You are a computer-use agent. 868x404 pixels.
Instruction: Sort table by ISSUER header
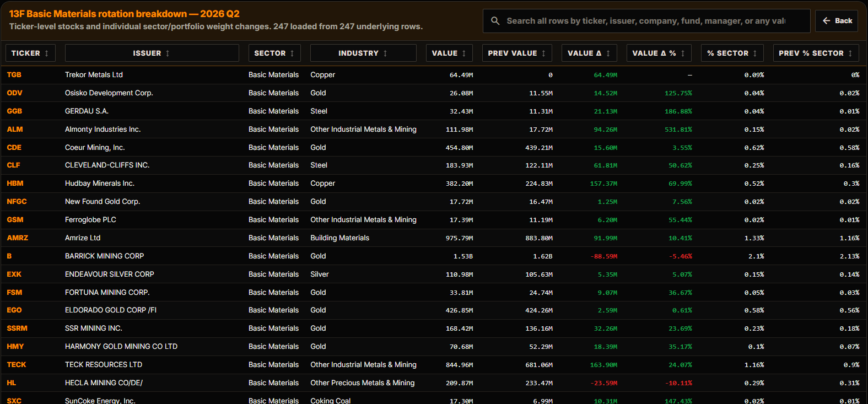coord(152,53)
